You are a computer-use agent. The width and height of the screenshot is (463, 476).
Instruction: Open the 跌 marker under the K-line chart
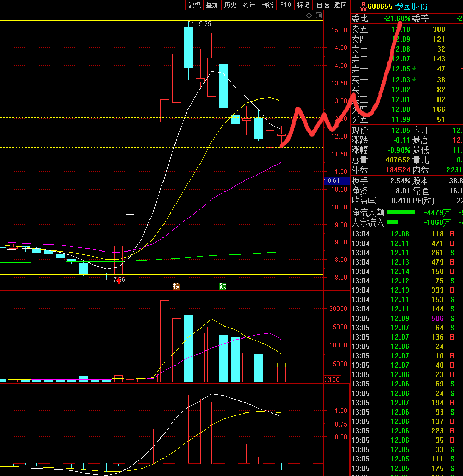coord(222,286)
